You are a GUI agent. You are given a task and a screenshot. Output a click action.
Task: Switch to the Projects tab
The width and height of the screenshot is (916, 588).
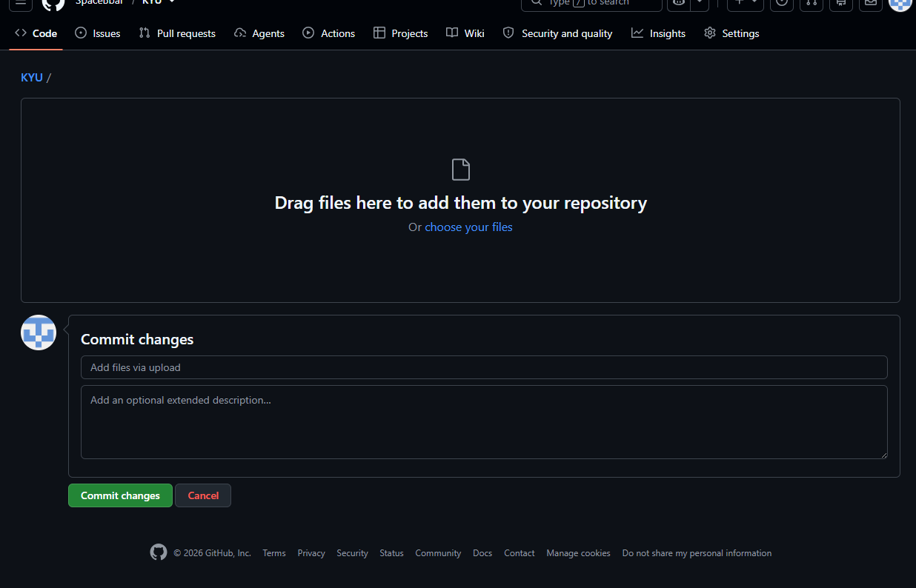pos(401,33)
